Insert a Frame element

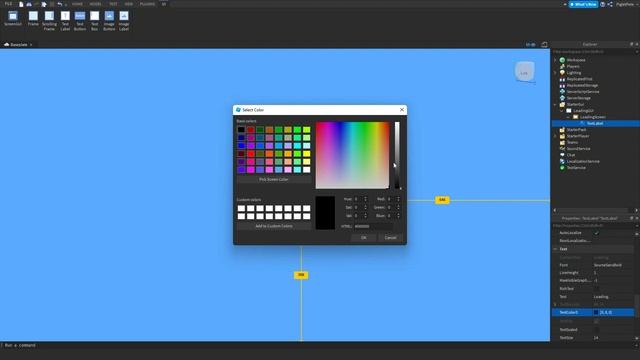coord(33,19)
